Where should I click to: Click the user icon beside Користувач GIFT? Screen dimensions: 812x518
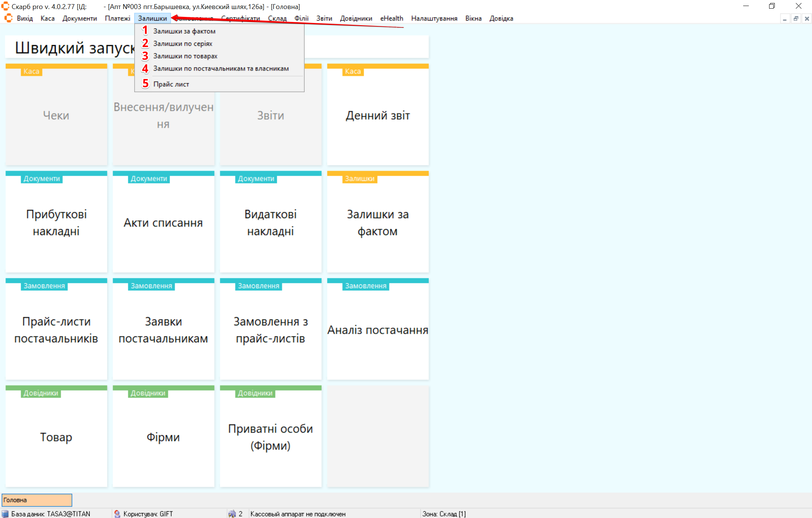[117, 514]
